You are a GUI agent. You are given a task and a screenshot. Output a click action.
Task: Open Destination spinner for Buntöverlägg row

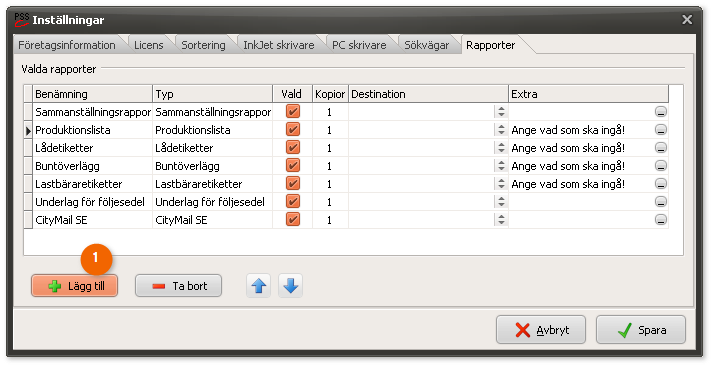coord(501,166)
